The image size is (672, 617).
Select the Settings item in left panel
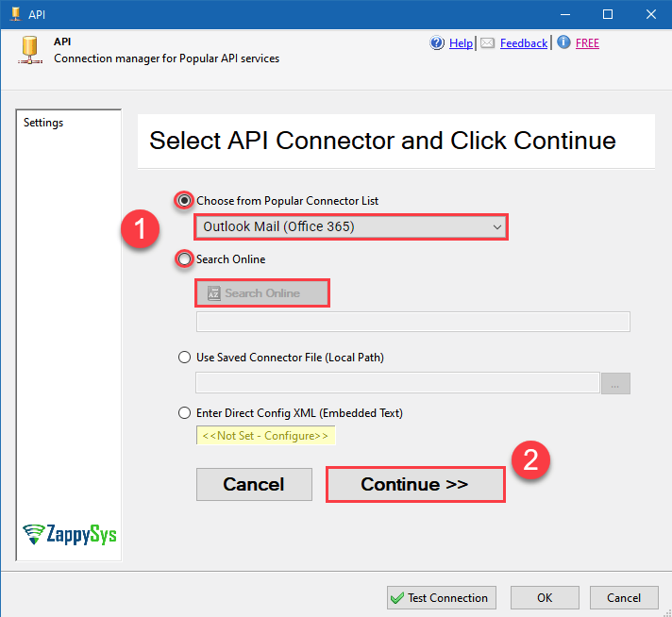coord(43,123)
